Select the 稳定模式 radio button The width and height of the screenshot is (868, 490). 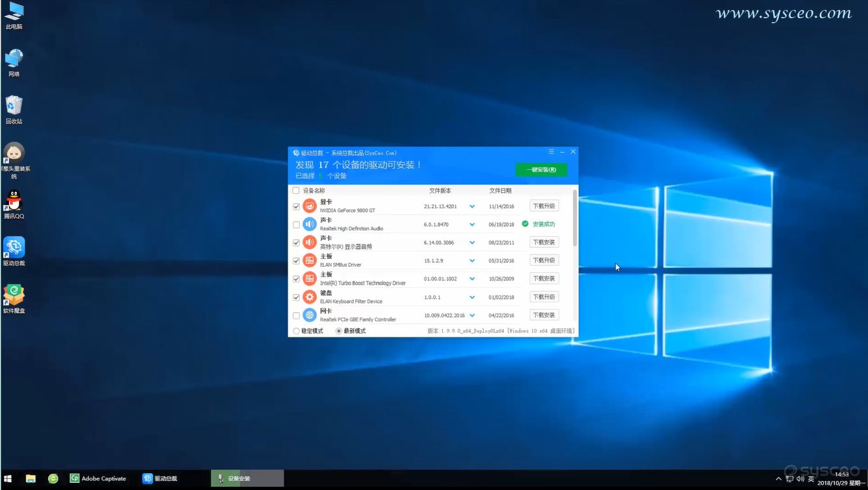(296, 331)
